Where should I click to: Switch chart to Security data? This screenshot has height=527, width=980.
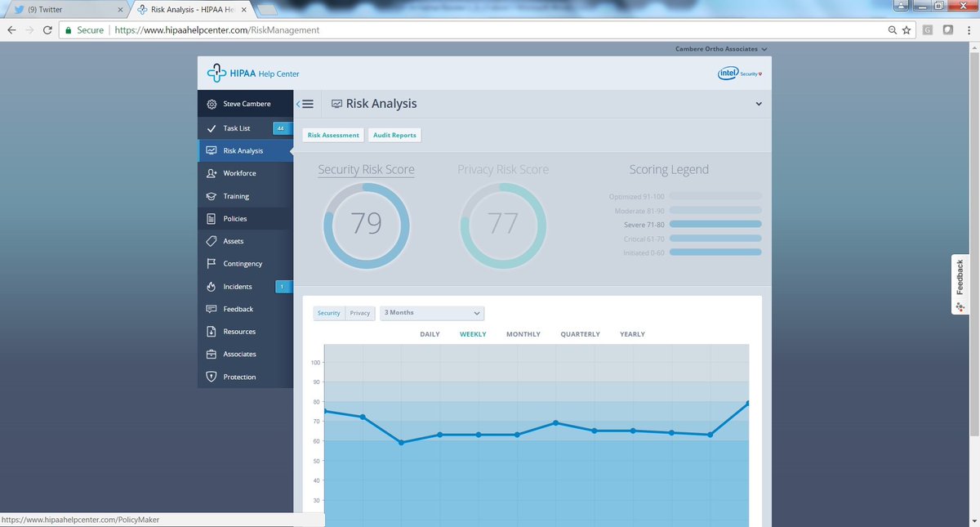pos(329,313)
